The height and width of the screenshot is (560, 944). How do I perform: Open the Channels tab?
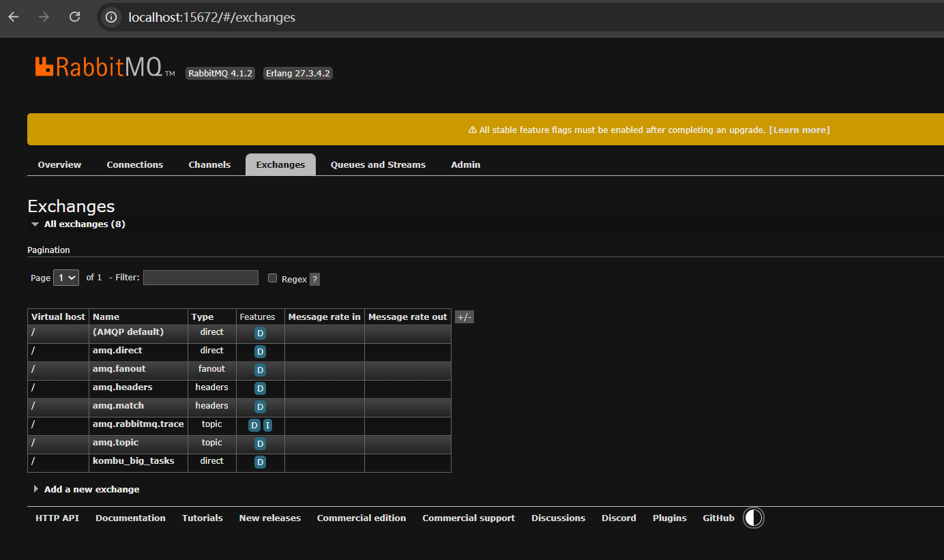coord(209,164)
